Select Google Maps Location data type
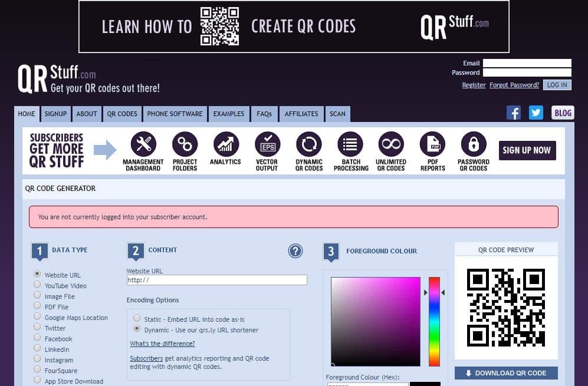Screen dimensions: 588x386 pos(37,316)
